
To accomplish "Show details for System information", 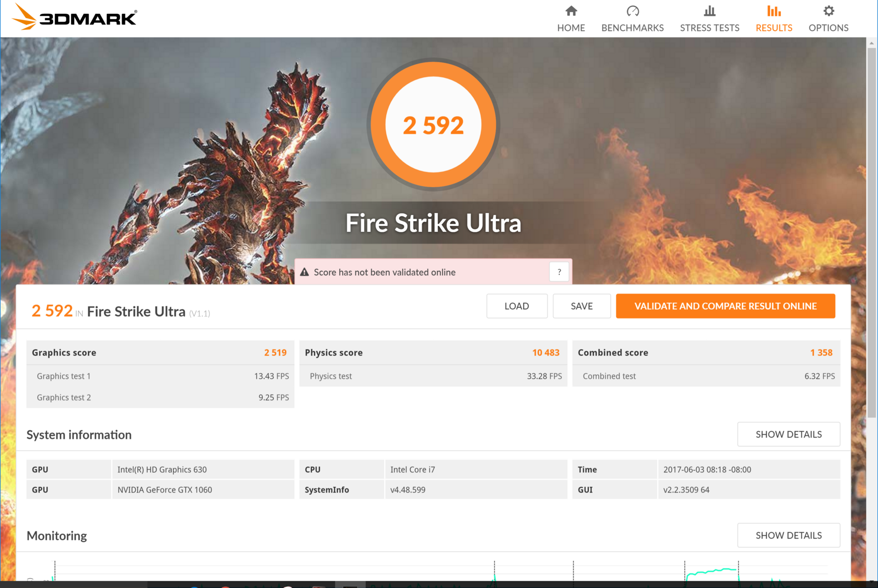I will pos(788,434).
